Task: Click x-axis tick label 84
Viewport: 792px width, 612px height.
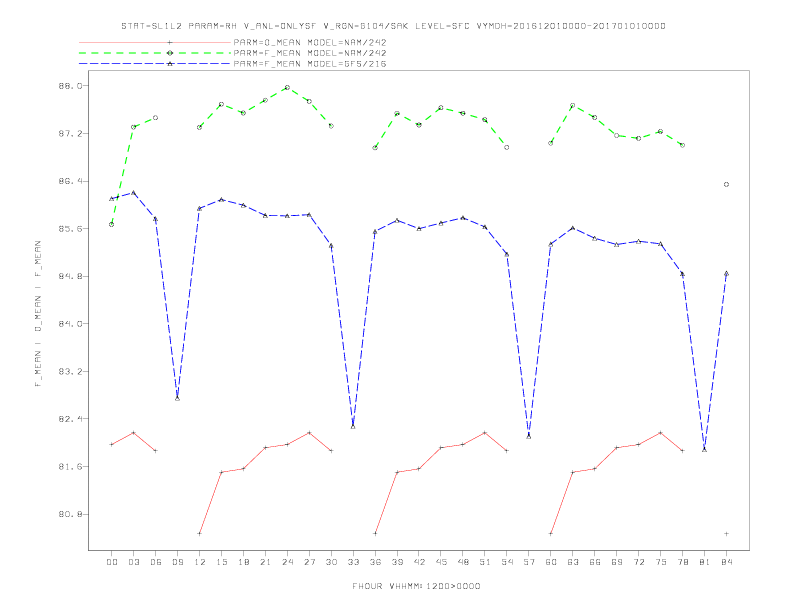Action: point(726,562)
